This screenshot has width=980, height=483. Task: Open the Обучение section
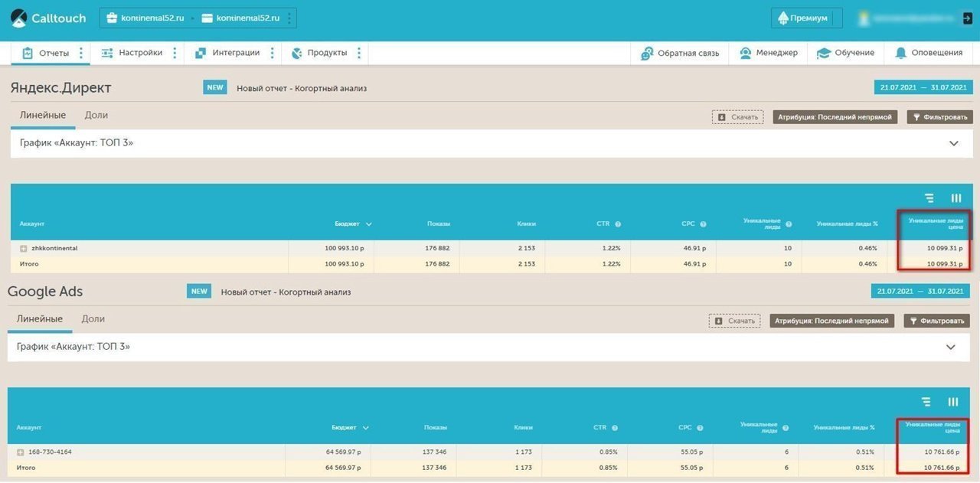point(845,53)
